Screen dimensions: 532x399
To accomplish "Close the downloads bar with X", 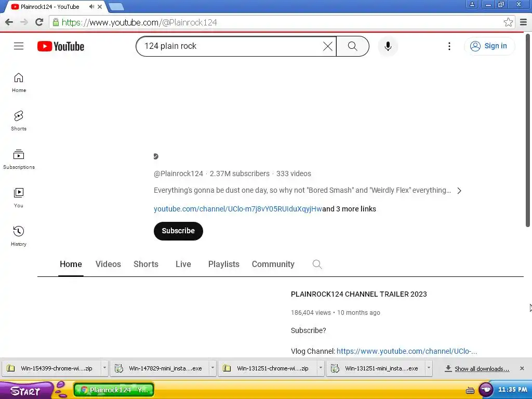I will coord(522,368).
